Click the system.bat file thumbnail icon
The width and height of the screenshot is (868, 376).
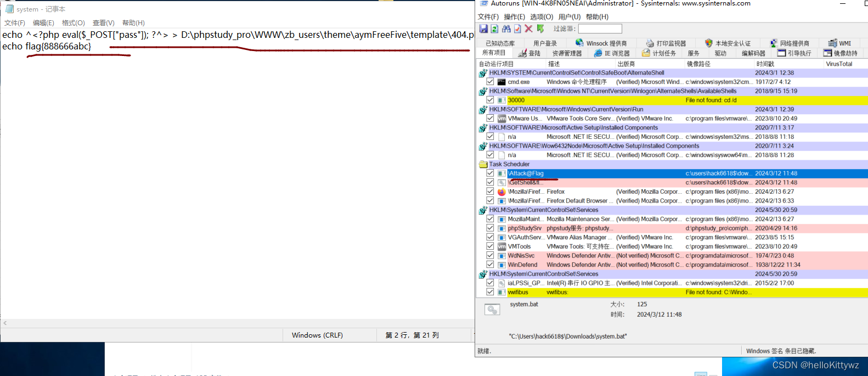click(x=492, y=310)
